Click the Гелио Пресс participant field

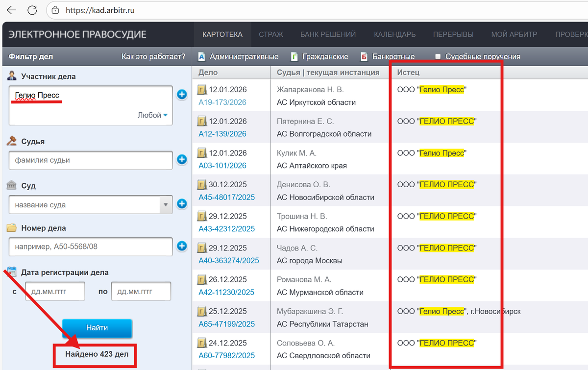[x=91, y=105]
